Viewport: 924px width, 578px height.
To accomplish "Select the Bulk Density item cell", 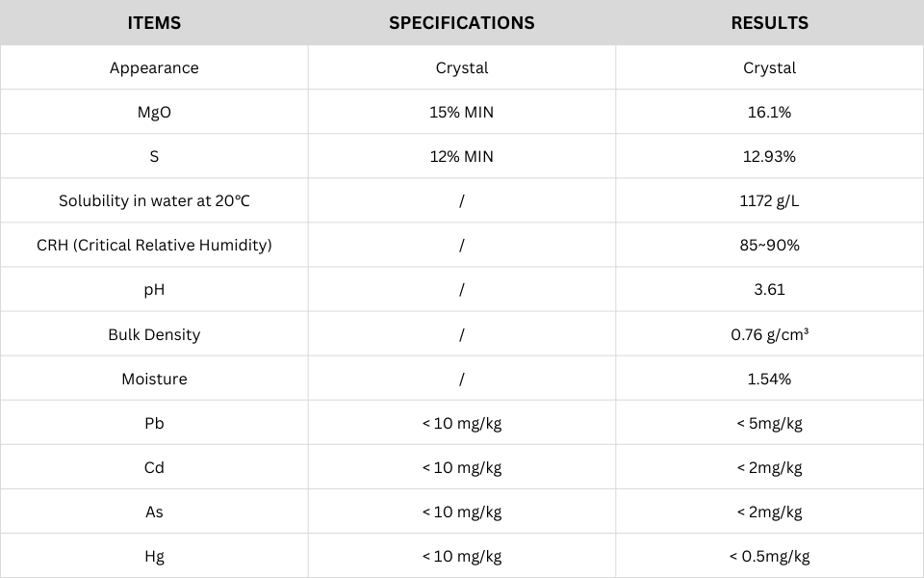I will (154, 334).
